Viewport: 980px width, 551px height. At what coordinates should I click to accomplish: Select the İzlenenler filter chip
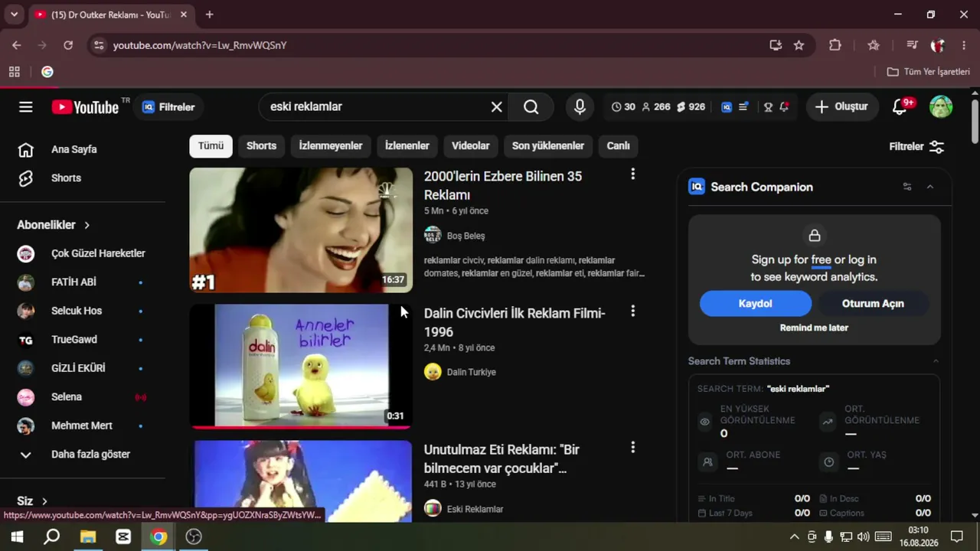click(x=407, y=145)
